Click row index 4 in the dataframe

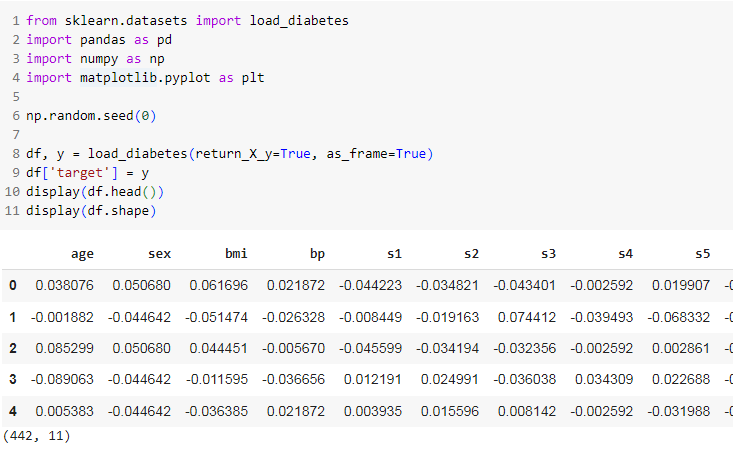[x=13, y=412]
